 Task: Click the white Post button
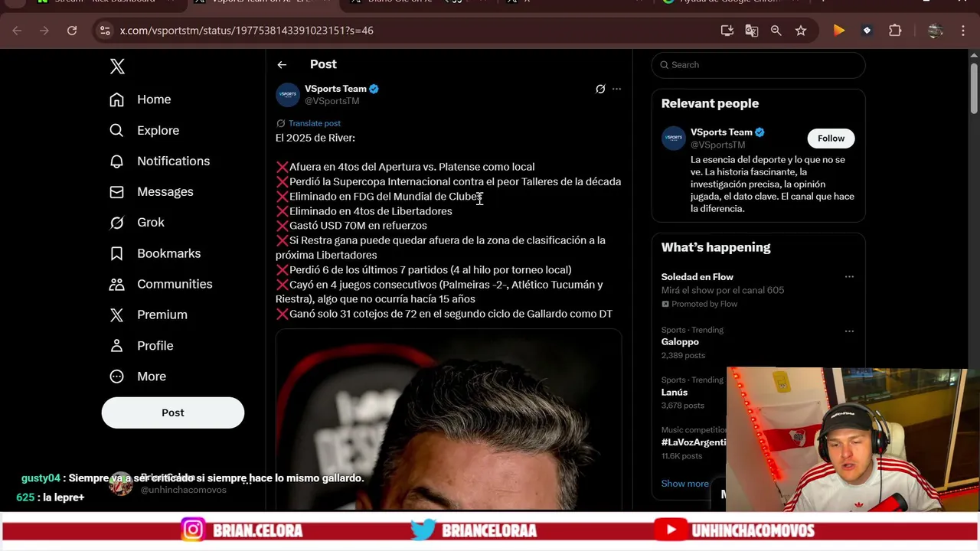(173, 412)
